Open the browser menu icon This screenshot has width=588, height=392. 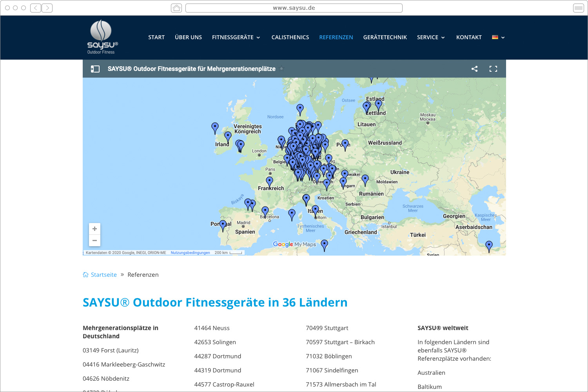point(579,8)
